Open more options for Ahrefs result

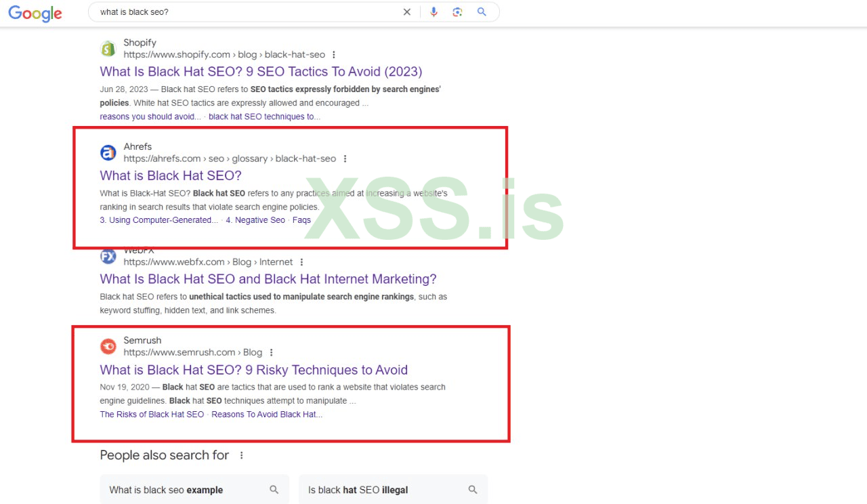point(345,159)
